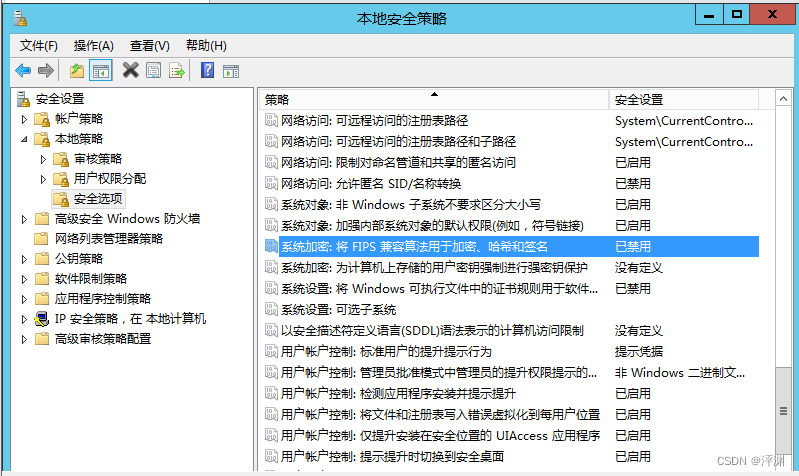The image size is (799, 476).
Task: Expand the 高级审核策略配置 tree node
Action: coord(24,339)
